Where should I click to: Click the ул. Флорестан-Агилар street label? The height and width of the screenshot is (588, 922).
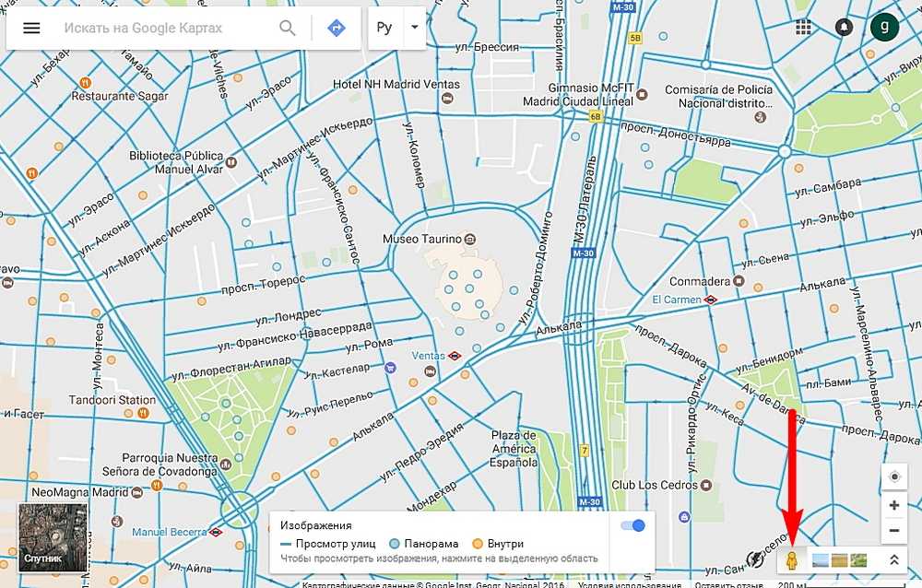tap(231, 368)
